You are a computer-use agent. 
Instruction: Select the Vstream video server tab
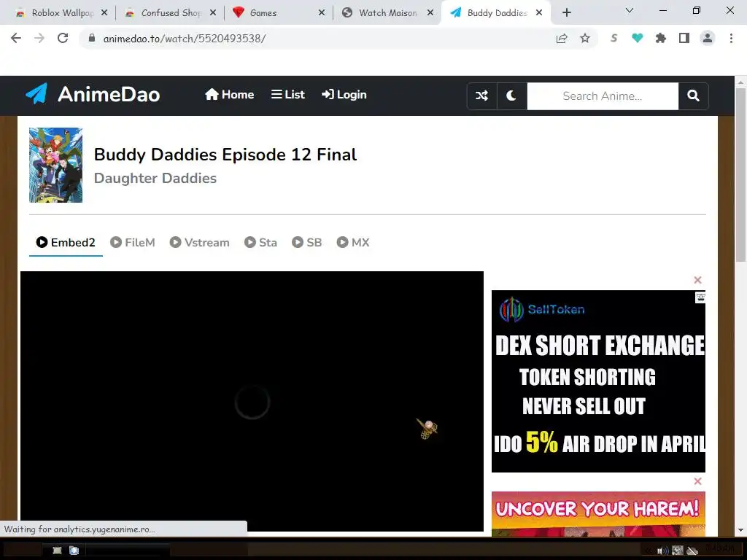click(x=200, y=242)
